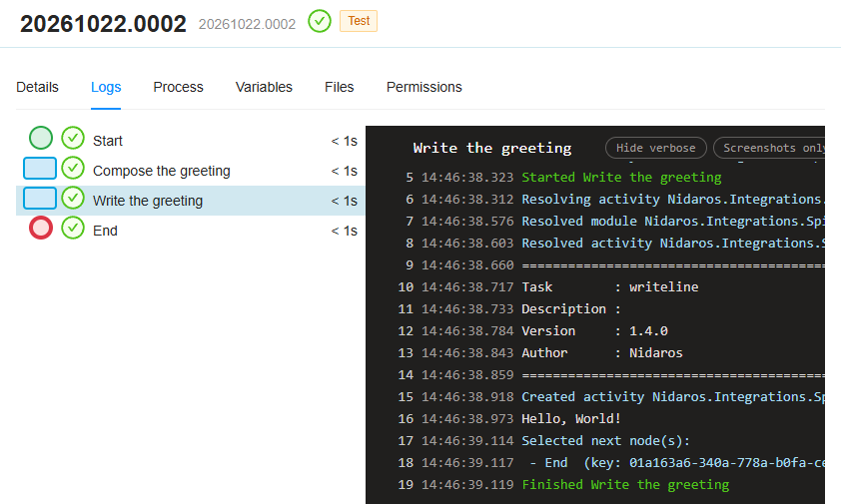Click the timestamp 14:46:38.973 in the log
The height and width of the screenshot is (504, 841).
click(467, 419)
